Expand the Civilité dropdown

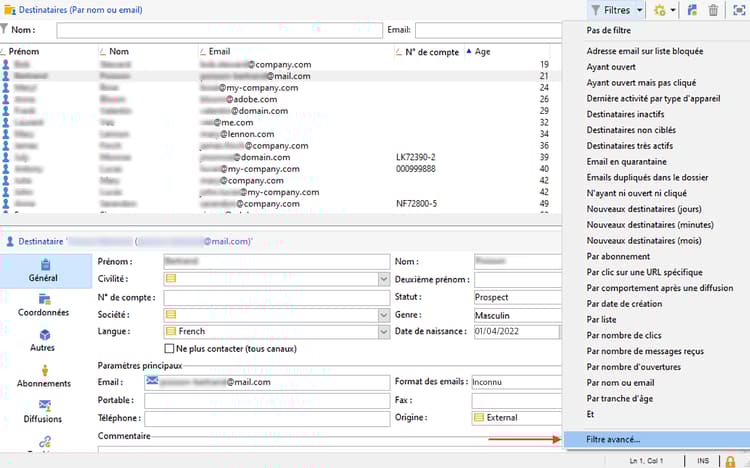click(384, 279)
